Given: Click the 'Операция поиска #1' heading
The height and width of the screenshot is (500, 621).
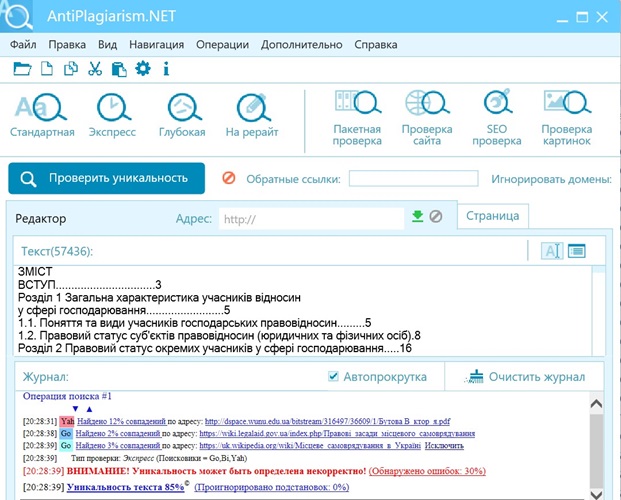Looking at the screenshot, I should pyautogui.click(x=67, y=396).
